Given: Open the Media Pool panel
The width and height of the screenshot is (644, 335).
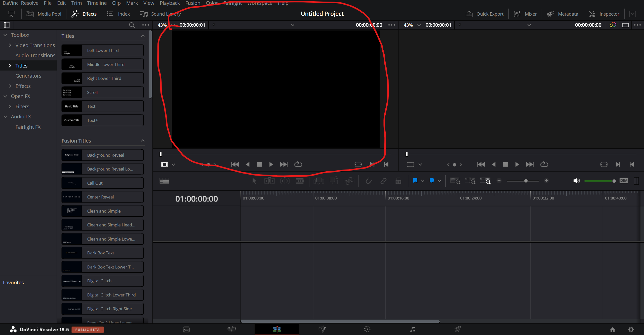Looking at the screenshot, I should 44,14.
